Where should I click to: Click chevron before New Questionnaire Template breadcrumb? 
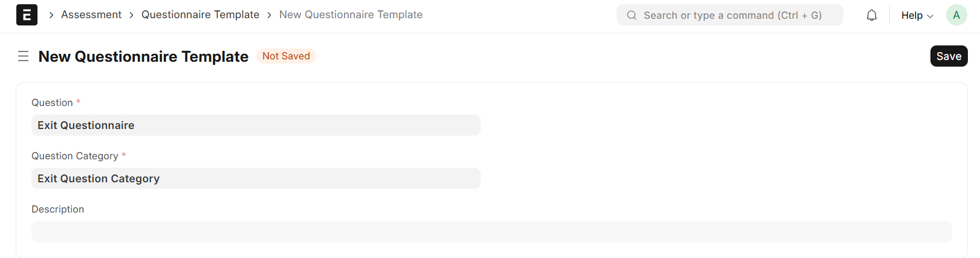tap(269, 15)
